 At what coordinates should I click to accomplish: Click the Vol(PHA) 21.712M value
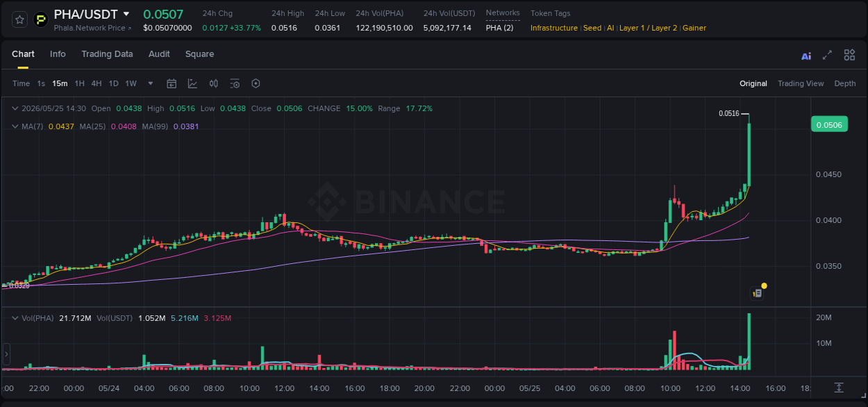coord(75,318)
